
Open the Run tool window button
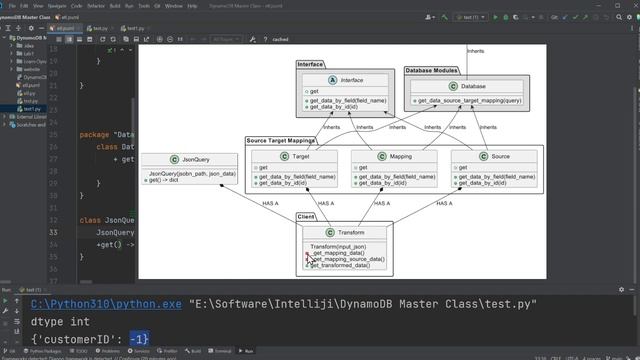pyautogui.click(x=246, y=351)
